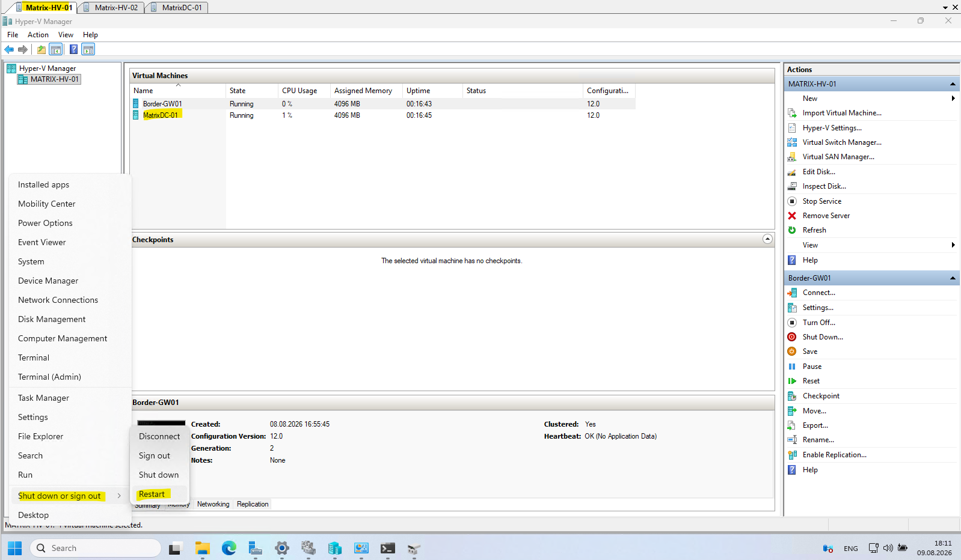Click the Assigned Memory column header

(366, 91)
